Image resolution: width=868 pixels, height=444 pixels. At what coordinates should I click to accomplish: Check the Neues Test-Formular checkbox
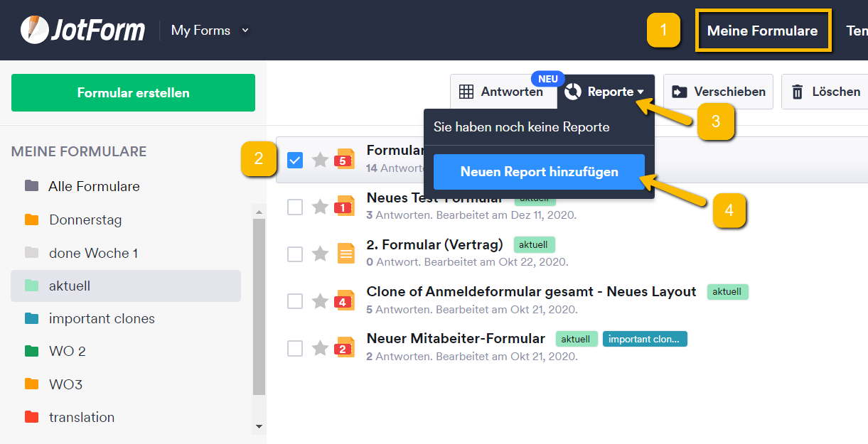pyautogui.click(x=295, y=207)
